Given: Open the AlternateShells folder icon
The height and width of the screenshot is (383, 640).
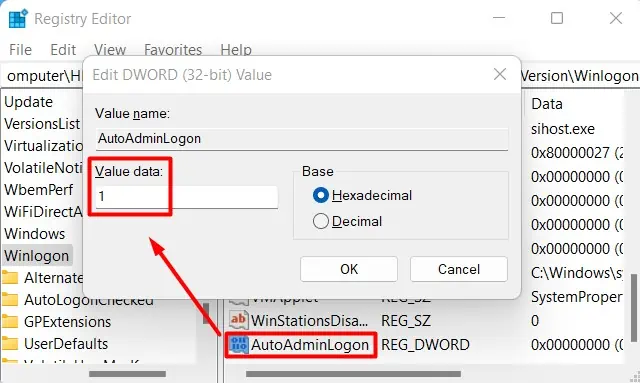Looking at the screenshot, I should 10,278.
